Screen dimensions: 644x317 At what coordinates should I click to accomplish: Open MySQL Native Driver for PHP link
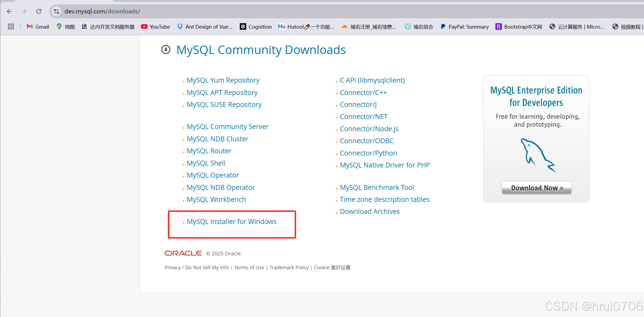(385, 165)
